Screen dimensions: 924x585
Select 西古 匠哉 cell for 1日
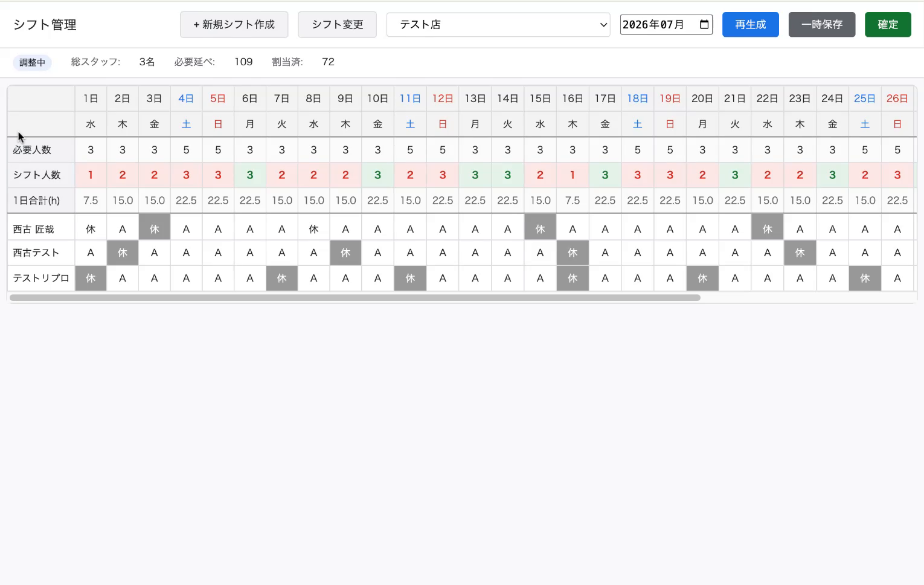coord(91,229)
